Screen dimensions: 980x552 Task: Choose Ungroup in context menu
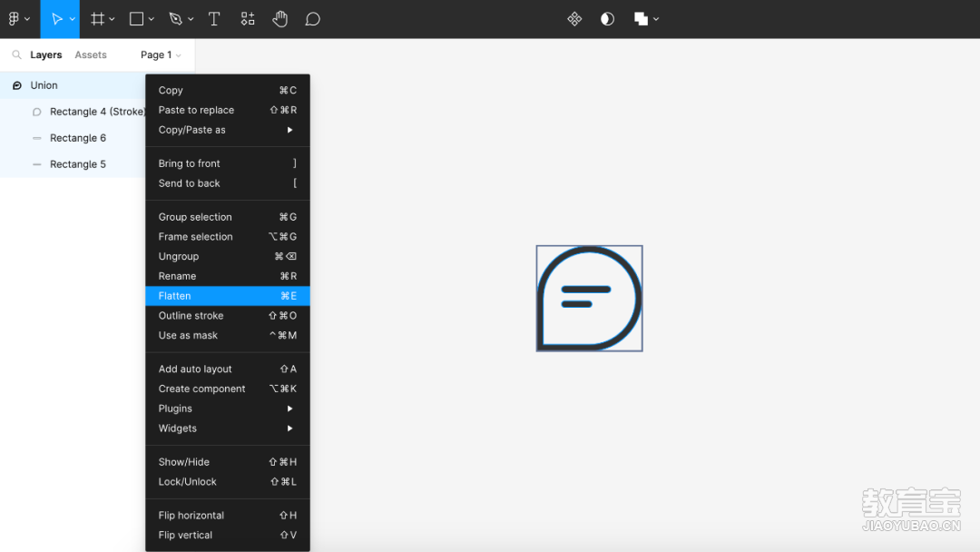click(x=228, y=256)
